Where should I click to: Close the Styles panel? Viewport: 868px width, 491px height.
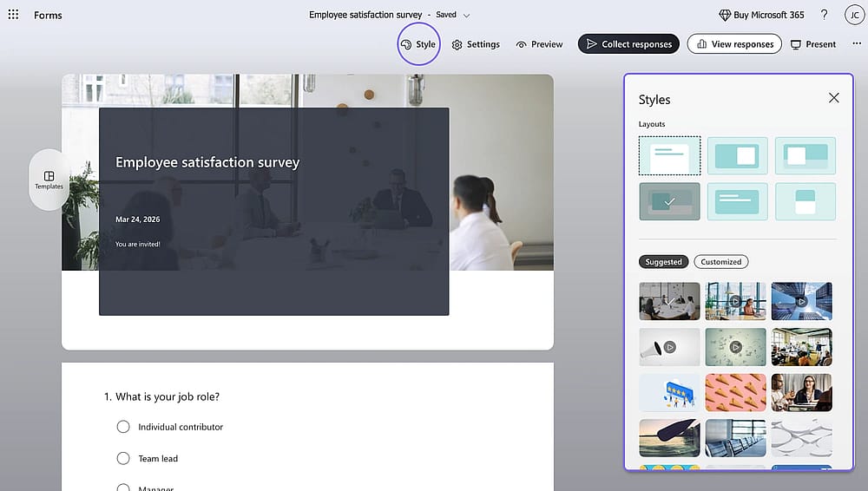tap(833, 98)
